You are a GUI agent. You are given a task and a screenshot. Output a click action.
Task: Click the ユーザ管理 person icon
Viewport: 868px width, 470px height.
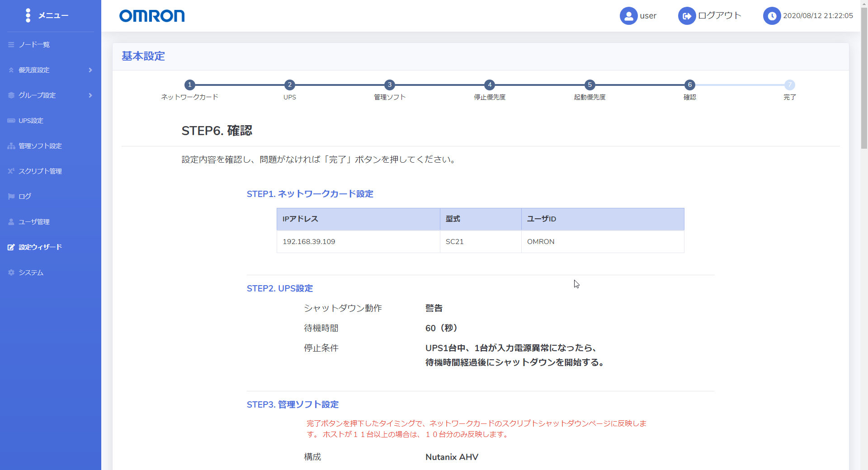click(x=11, y=222)
